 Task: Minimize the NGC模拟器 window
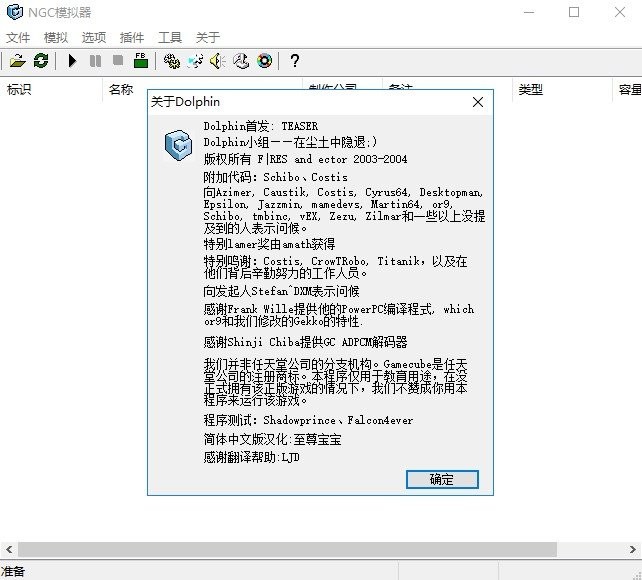pyautogui.click(x=529, y=12)
